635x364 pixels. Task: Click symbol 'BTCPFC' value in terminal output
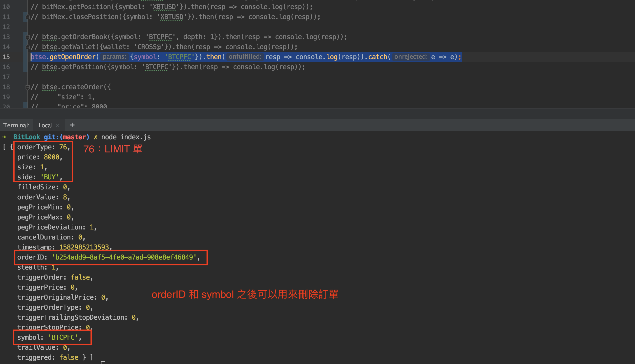[63, 337]
